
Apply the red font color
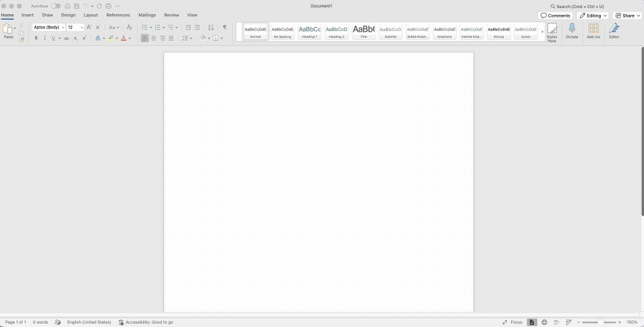click(124, 38)
